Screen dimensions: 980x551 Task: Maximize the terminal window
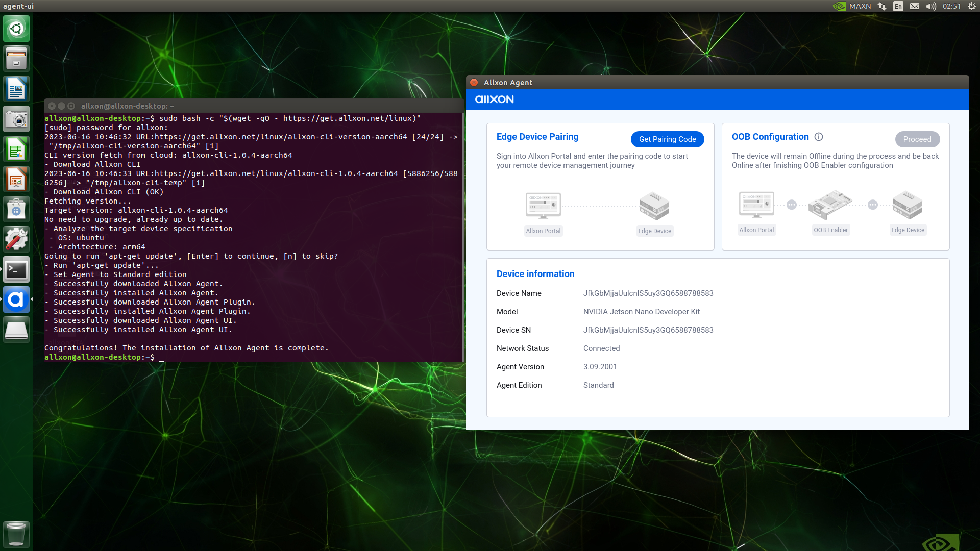tap(71, 106)
